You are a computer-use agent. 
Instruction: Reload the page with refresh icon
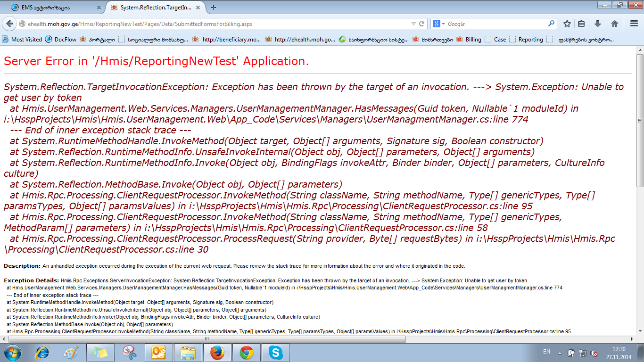[422, 24]
